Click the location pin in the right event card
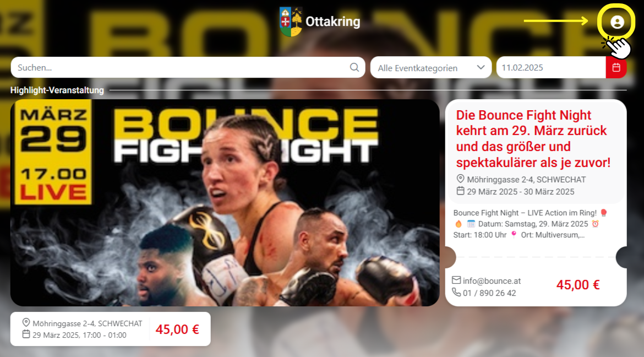 [460, 179]
